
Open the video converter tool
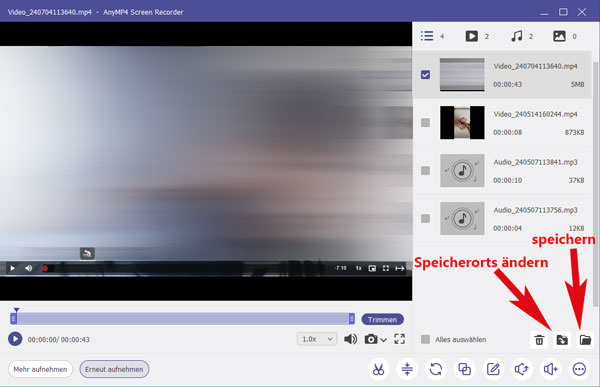tap(436, 369)
